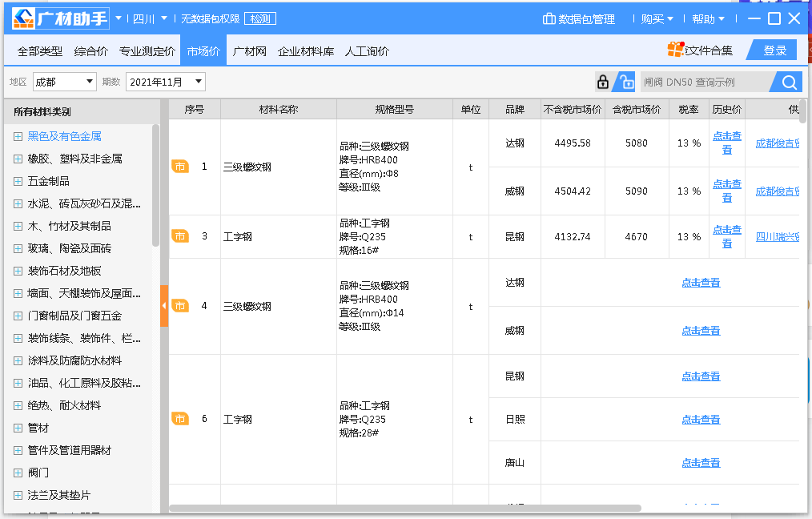
Task: Click orange 市 badge for row 3
Action: tap(179, 236)
